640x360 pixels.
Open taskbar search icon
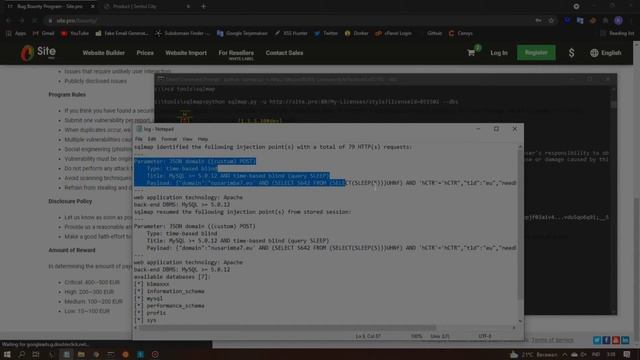click(x=22, y=354)
